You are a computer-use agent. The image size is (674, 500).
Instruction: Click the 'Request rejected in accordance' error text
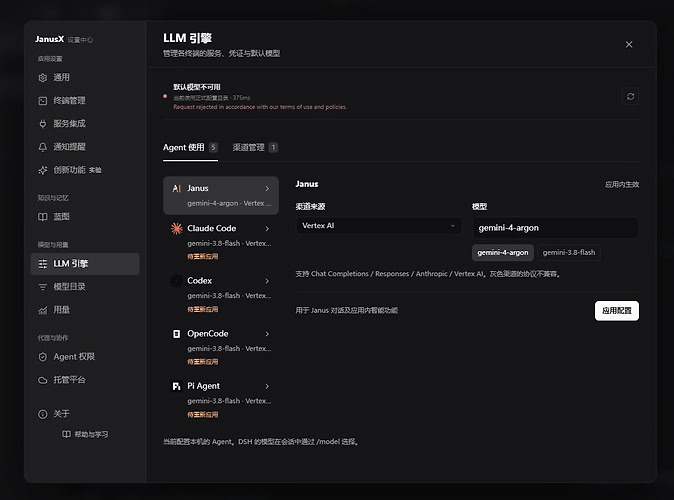260,107
